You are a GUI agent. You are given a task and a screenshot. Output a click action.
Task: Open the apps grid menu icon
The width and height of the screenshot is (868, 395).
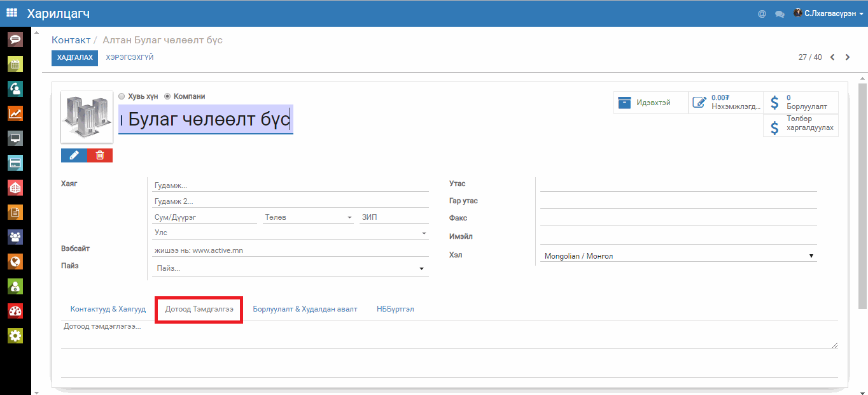coord(12,13)
